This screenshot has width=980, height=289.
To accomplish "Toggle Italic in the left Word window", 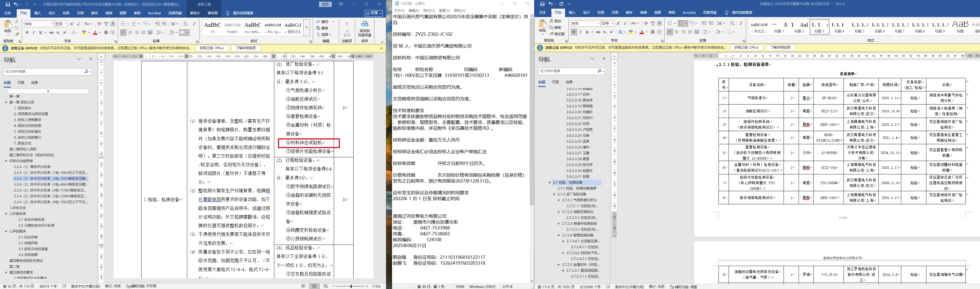I will tap(33, 32).
